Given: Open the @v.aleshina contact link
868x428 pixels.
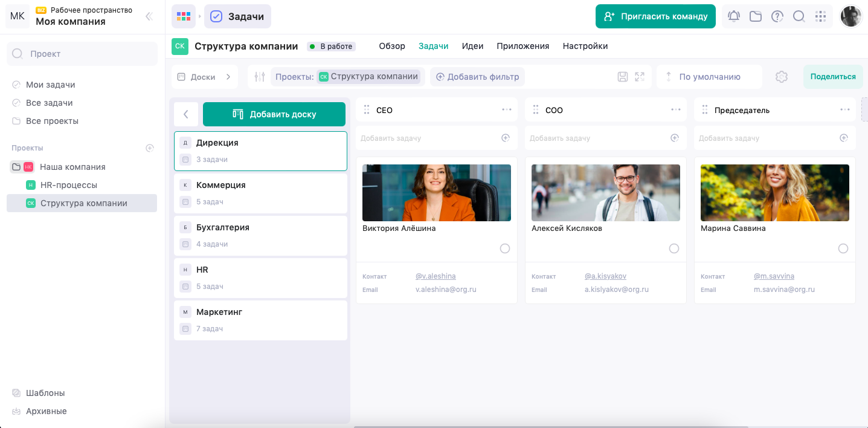Looking at the screenshot, I should 436,276.
